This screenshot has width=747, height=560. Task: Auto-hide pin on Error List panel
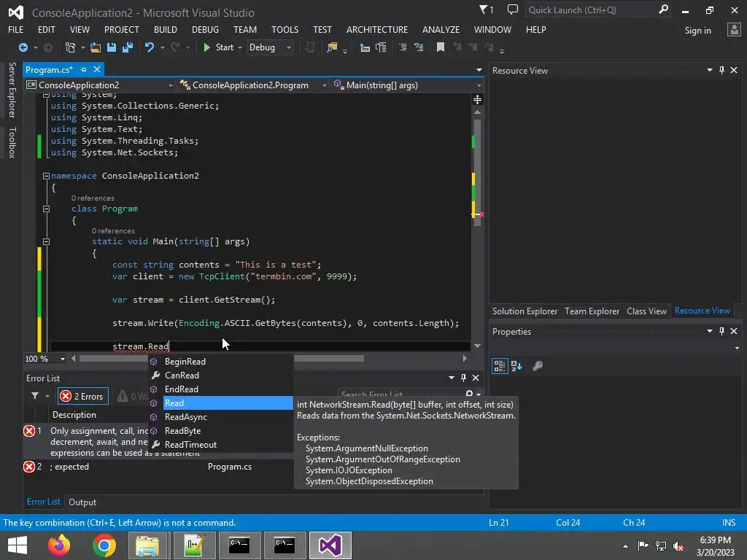[x=463, y=378]
